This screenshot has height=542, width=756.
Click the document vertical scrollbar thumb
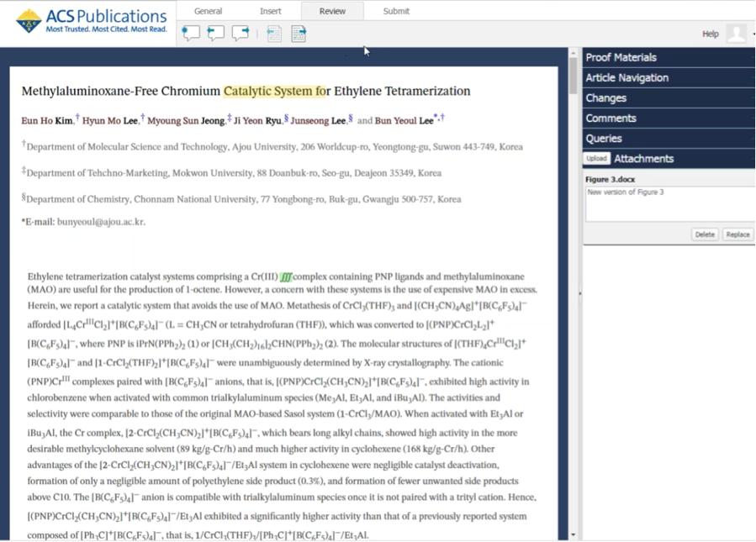tap(573, 76)
